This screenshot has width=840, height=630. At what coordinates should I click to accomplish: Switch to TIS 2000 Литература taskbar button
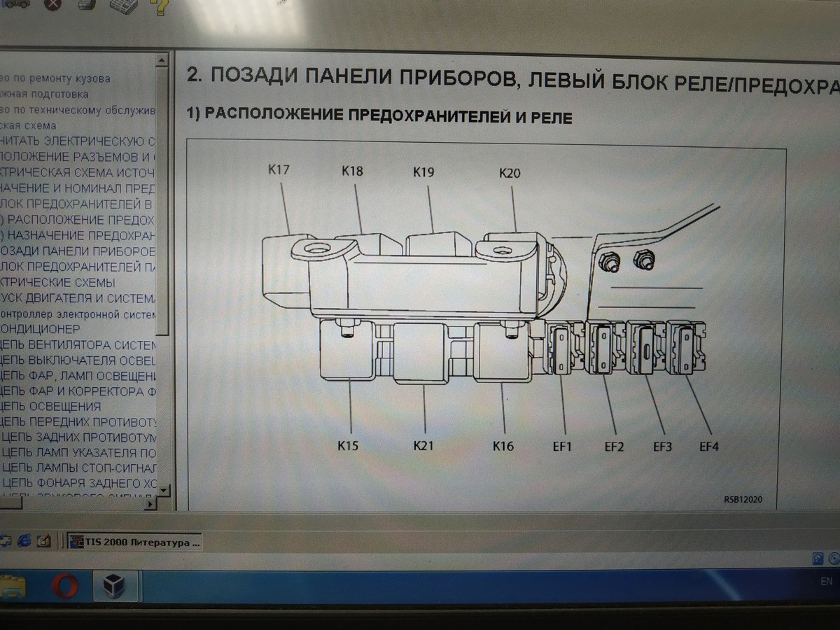[135, 542]
